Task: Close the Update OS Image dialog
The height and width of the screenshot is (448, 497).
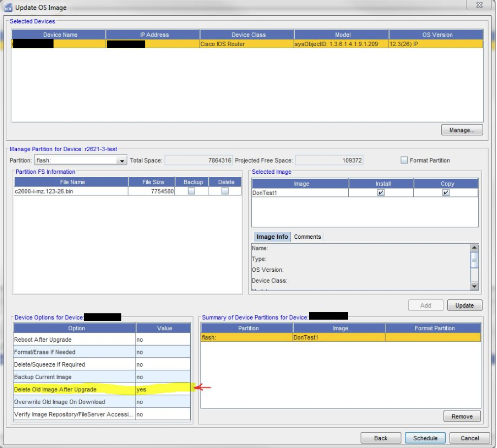Action: pyautogui.click(x=479, y=5)
